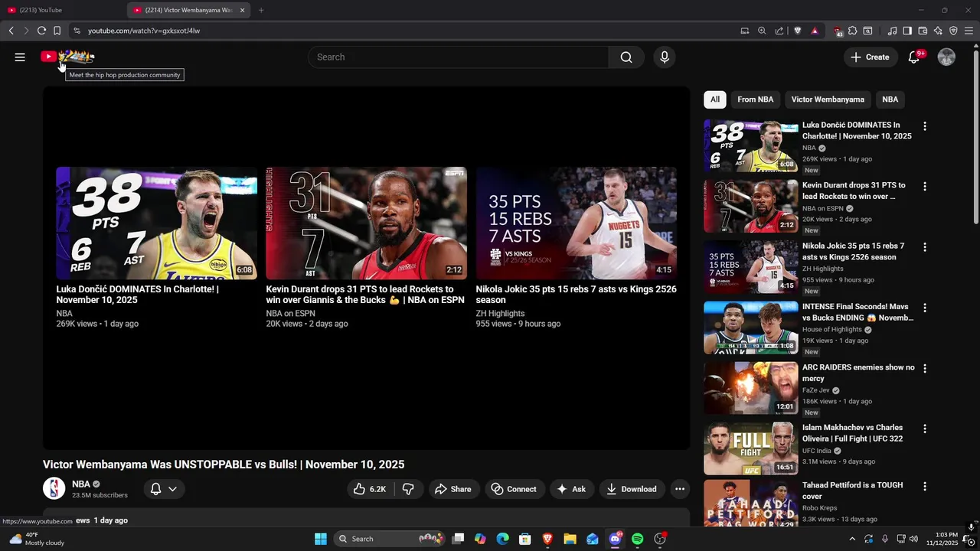Open House of Highlights channel name
This screenshot has height=551, width=980.
pos(831,330)
